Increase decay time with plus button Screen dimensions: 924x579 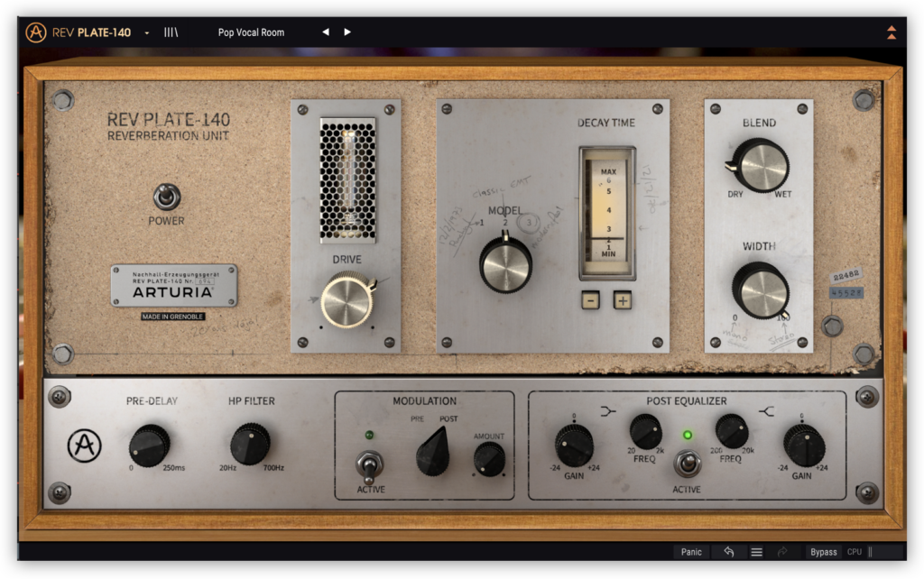[623, 300]
